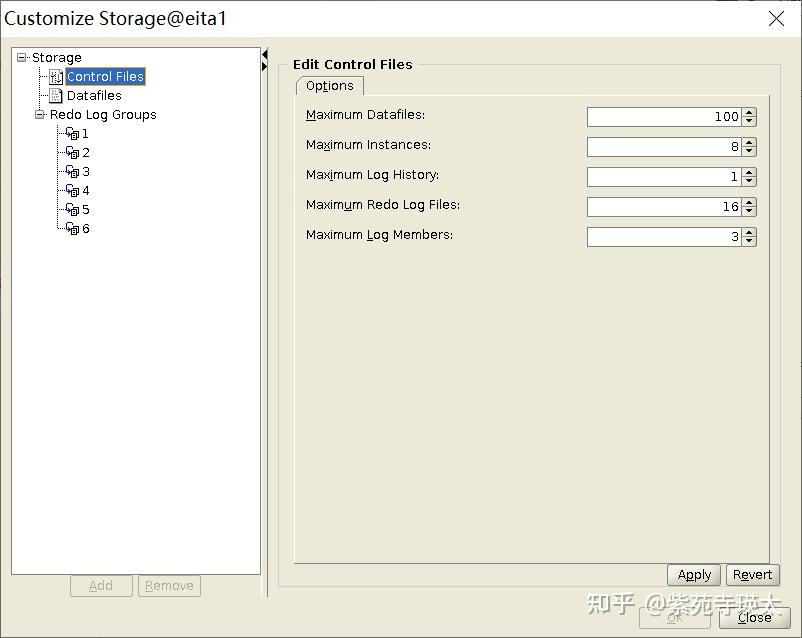Select redo log group 5 icon
The height and width of the screenshot is (638, 802).
pos(72,210)
